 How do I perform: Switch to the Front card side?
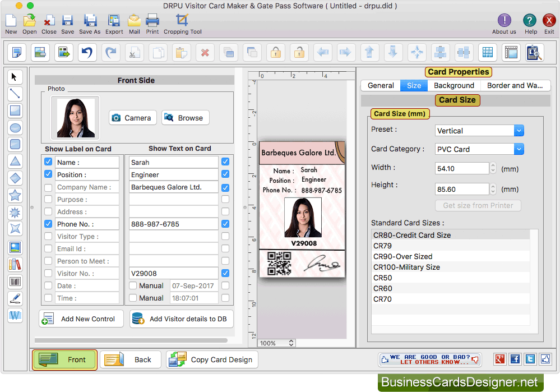[64, 359]
